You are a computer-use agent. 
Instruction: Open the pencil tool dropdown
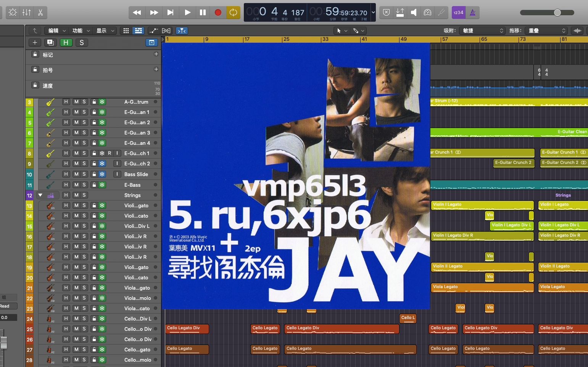point(358,30)
